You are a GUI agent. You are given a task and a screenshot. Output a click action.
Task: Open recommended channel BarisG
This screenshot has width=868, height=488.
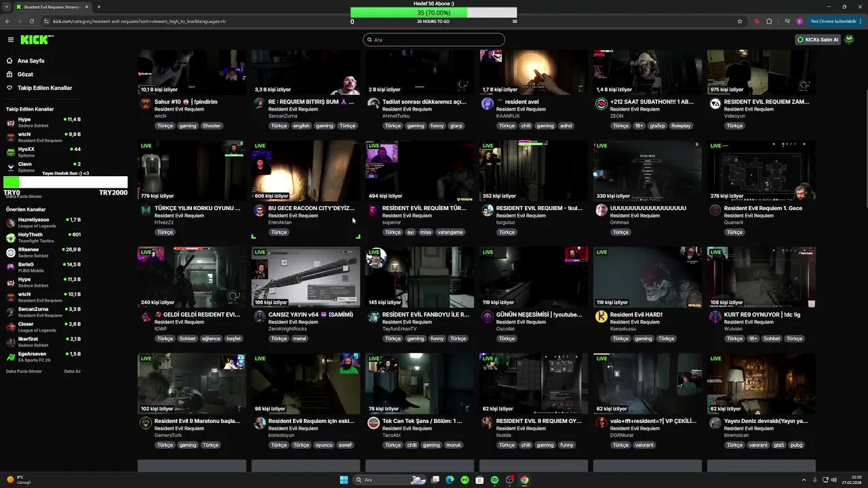tap(43, 267)
